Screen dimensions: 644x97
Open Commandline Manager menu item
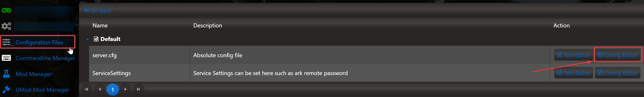(x=45, y=58)
